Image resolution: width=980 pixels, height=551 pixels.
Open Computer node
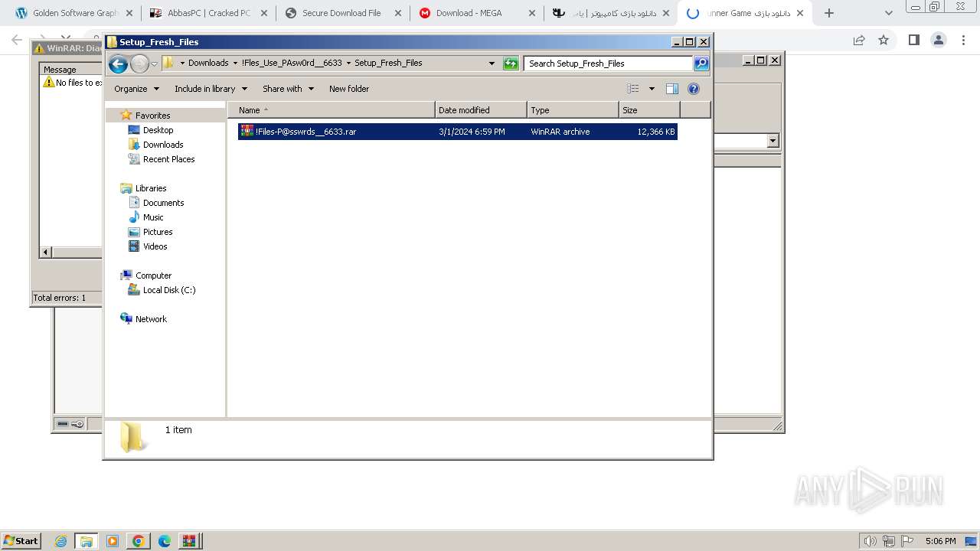(x=153, y=275)
